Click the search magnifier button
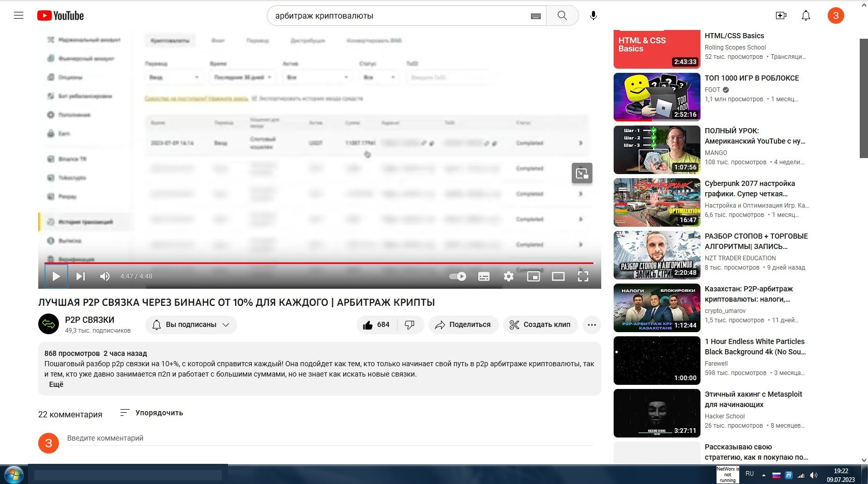Image resolution: width=868 pixels, height=484 pixels. (562, 15)
